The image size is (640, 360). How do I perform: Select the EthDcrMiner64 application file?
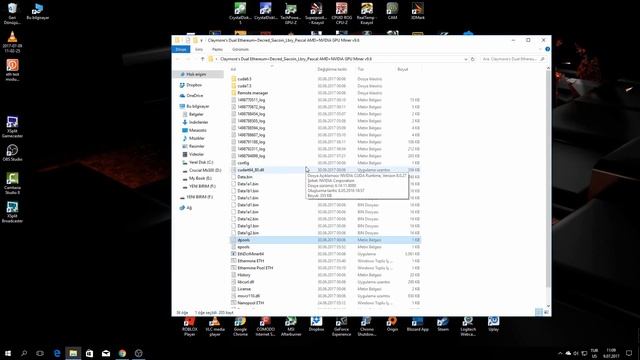click(251, 254)
